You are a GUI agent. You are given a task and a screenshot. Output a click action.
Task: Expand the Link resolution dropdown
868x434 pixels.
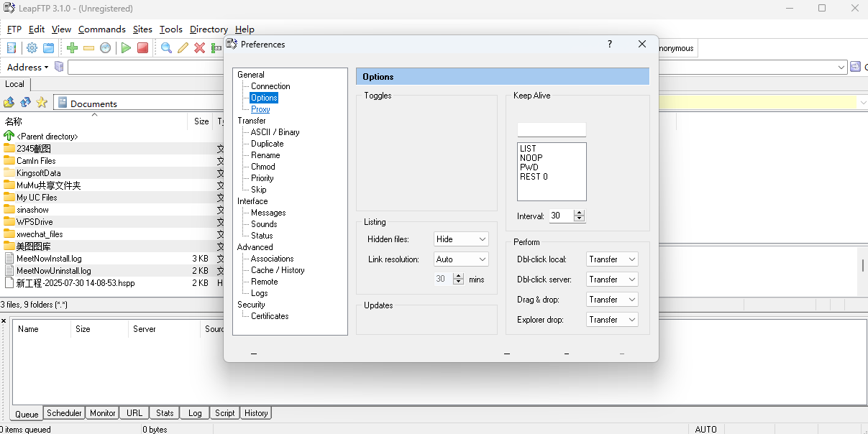click(461, 259)
